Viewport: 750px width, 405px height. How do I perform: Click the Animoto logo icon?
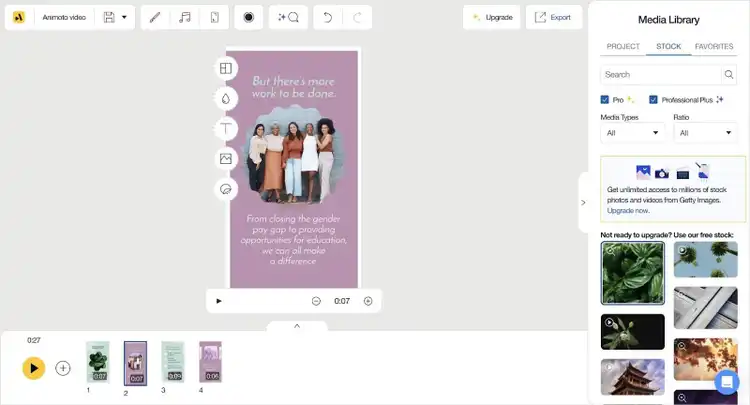pyautogui.click(x=19, y=17)
